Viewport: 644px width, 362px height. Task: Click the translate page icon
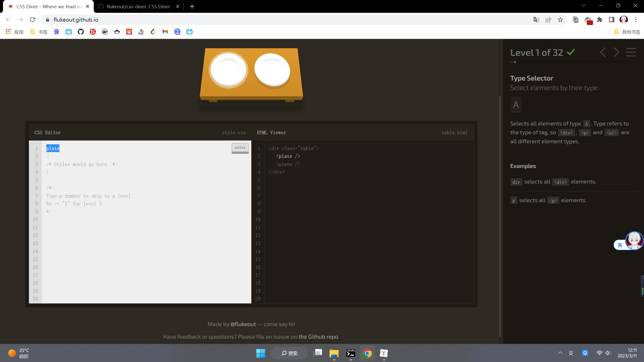[x=536, y=20]
